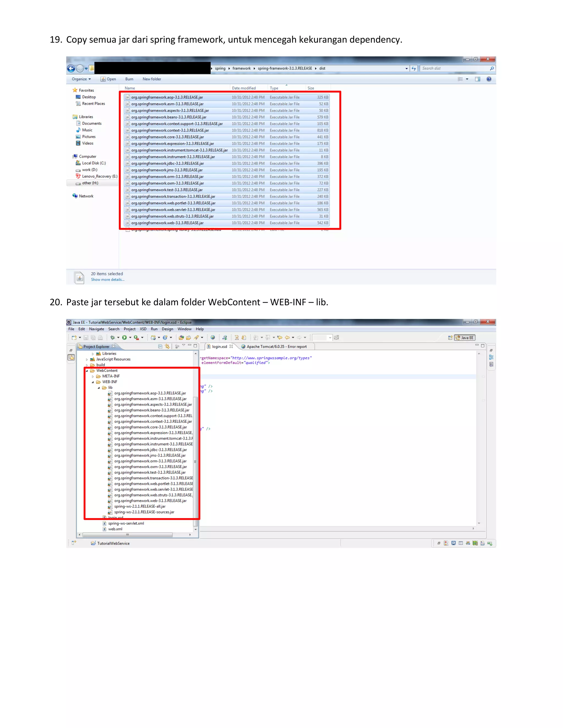Click the Print icon in Eclipse toolbar

pos(100,338)
